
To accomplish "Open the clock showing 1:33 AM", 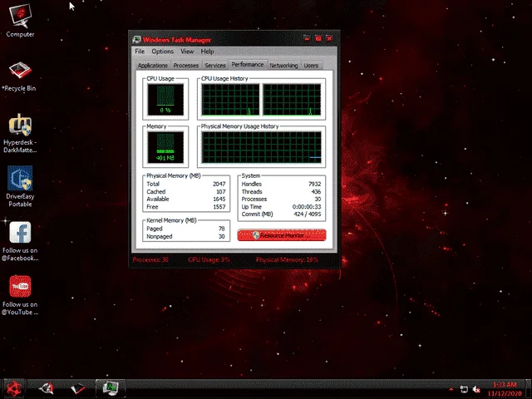I will point(505,389).
